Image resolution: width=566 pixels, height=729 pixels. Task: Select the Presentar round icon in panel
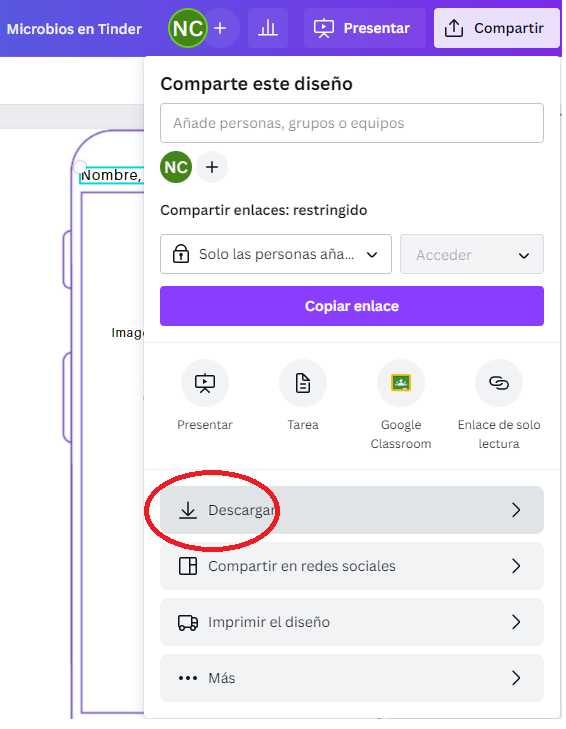pos(205,383)
